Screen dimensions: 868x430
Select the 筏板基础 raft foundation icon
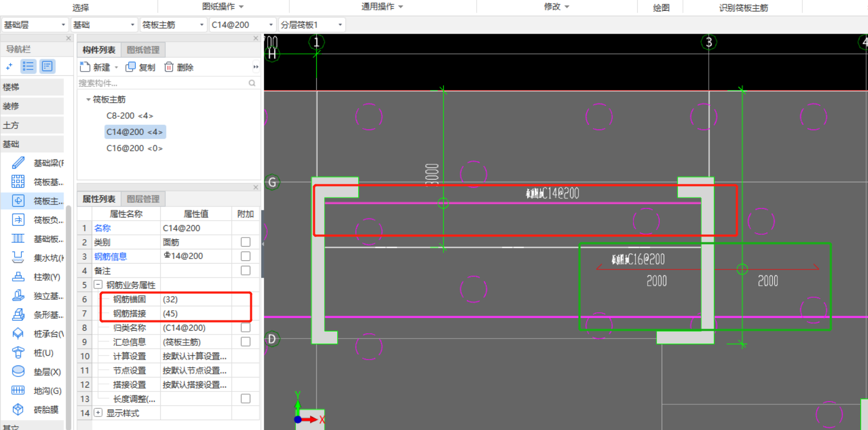point(18,182)
